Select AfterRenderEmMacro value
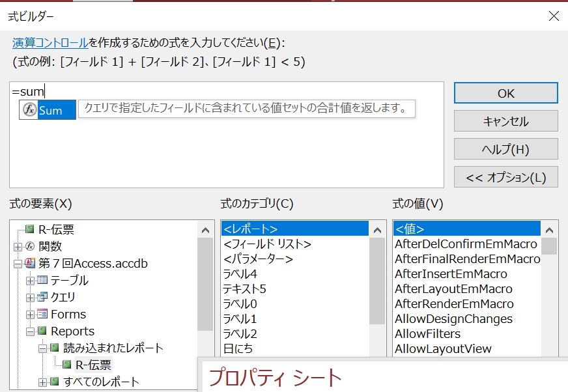This screenshot has width=568, height=392. coord(467,303)
